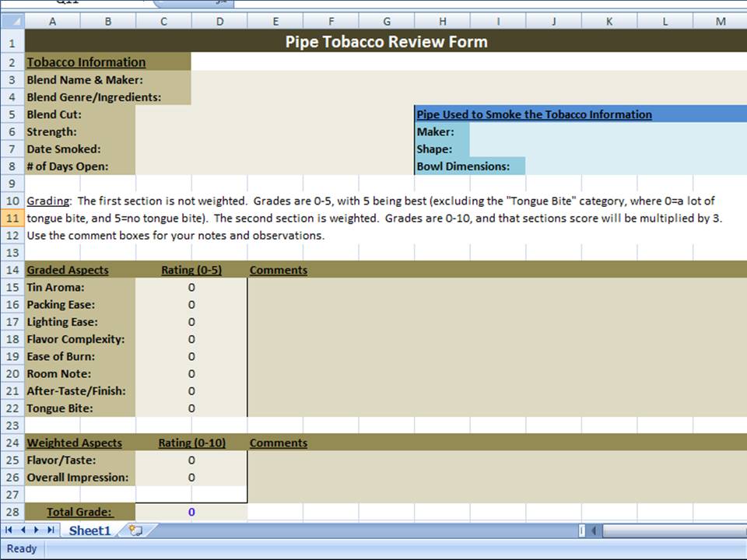Screen dimensions: 747x560
Task: Select row 11 header
Action: [x=12, y=219]
